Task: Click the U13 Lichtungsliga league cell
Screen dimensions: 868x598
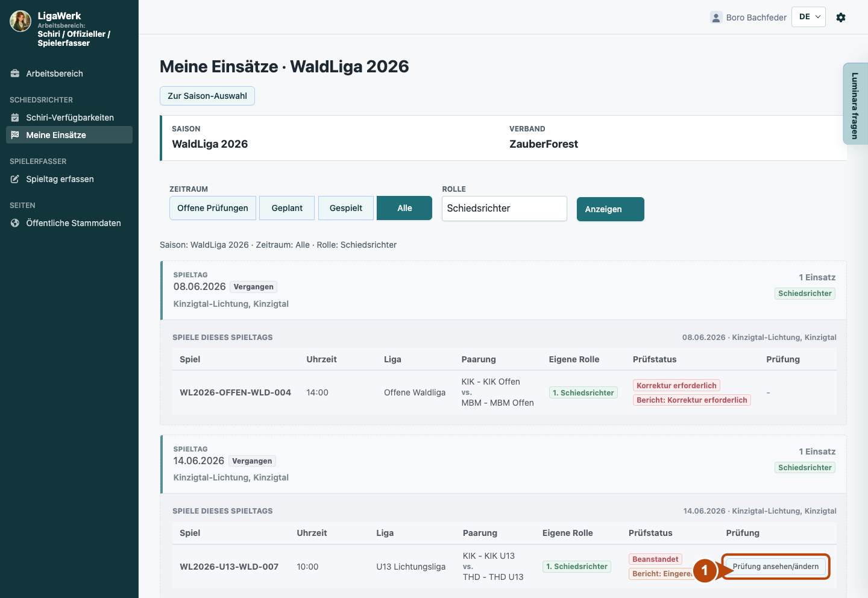Action: click(411, 567)
